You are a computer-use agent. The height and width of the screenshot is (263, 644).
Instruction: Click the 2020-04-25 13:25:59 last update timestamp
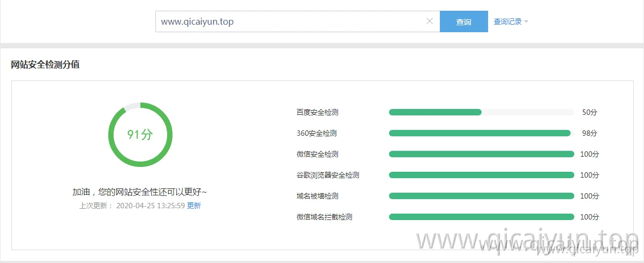point(151,206)
